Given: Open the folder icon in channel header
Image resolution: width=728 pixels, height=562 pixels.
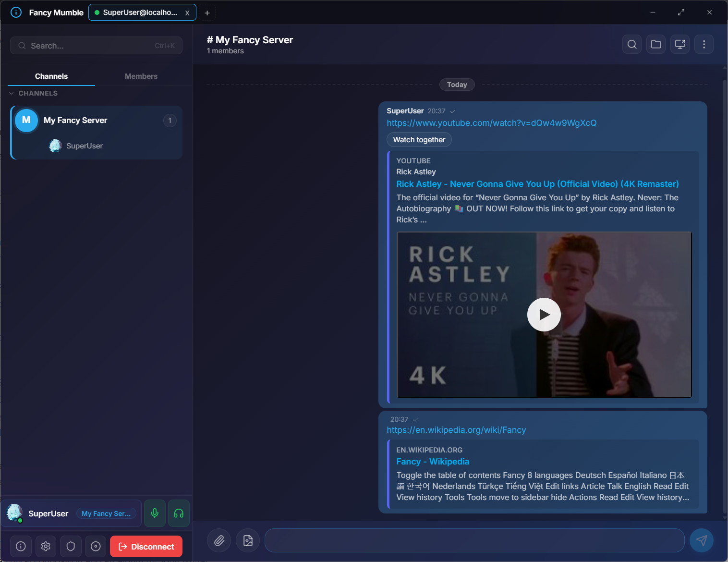Looking at the screenshot, I should [x=656, y=45].
